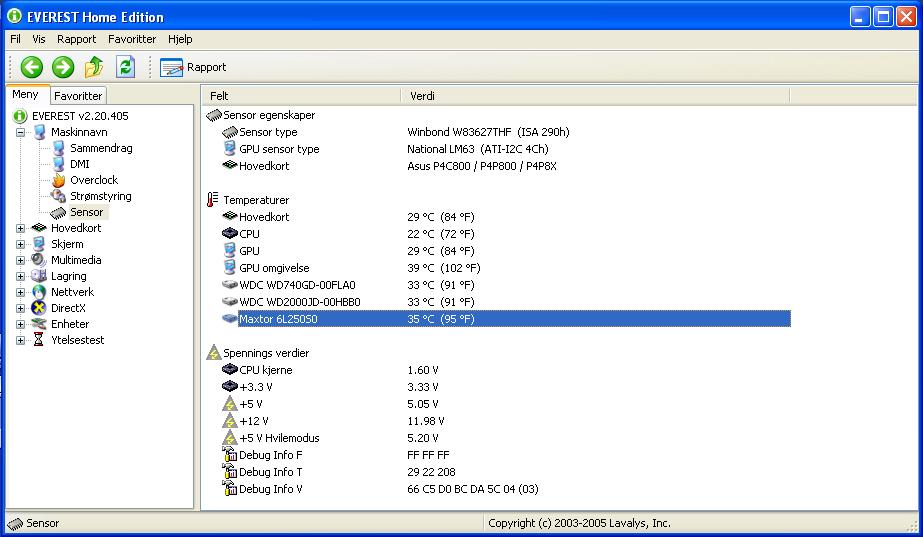This screenshot has height=537, width=923.
Task: Select the Sensor tree item
Action: pos(87,212)
